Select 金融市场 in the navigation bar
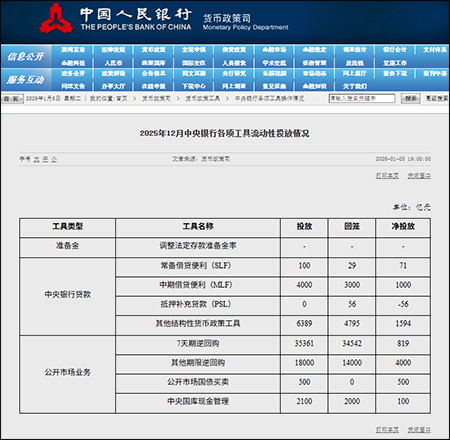The width and height of the screenshot is (450, 440). [x=274, y=50]
